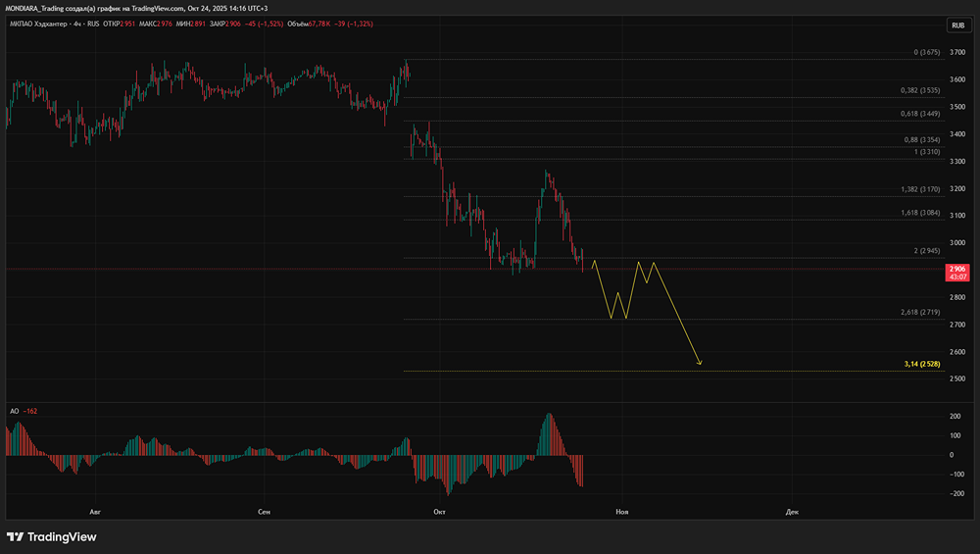Select Fibonacci level label 1 (3310)

[926, 152]
